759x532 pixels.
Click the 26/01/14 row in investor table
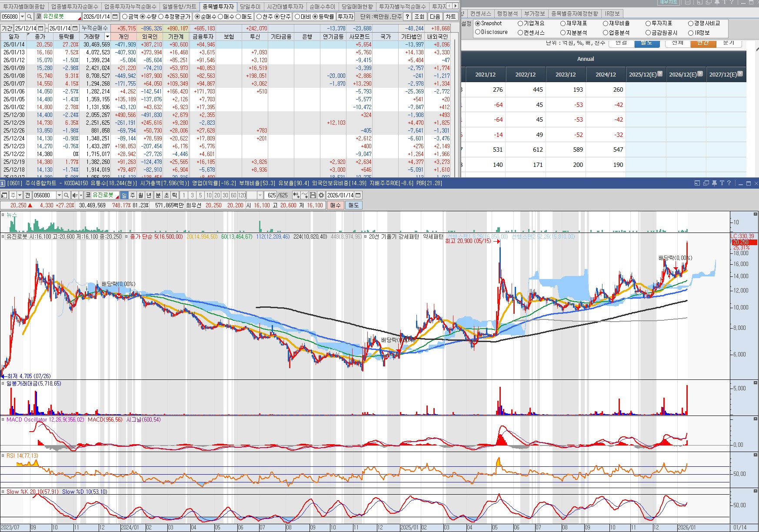click(x=226, y=44)
